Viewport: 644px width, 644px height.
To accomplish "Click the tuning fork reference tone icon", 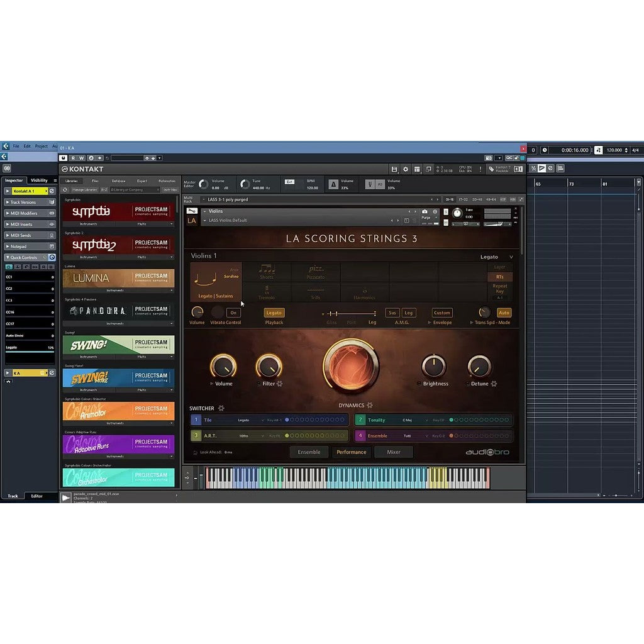I will coord(370,184).
